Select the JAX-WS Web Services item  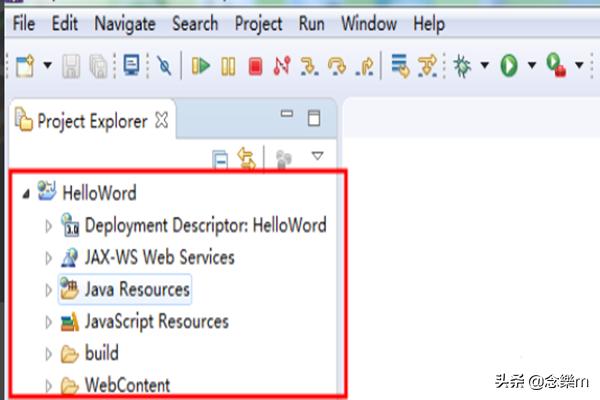point(159,257)
